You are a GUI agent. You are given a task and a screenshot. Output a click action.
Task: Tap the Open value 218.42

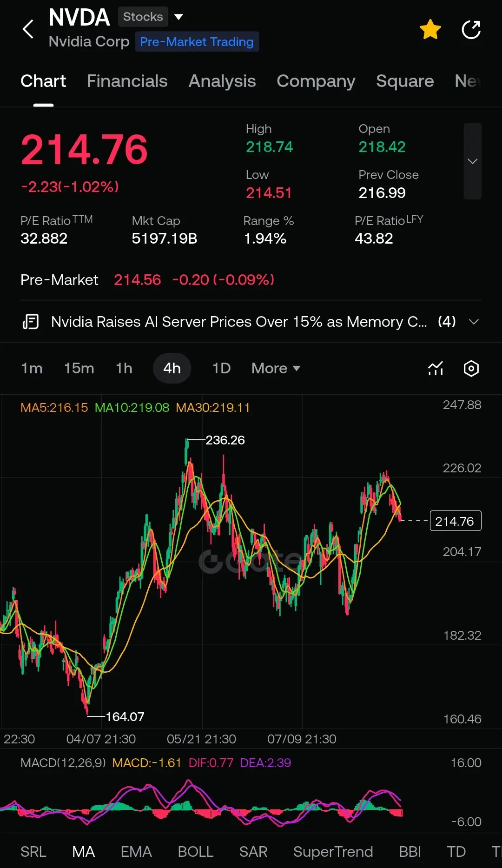pos(382,147)
